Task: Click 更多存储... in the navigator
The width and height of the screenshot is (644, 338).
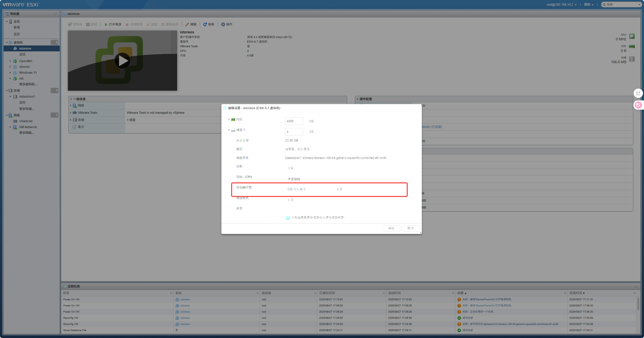Action: tap(27, 109)
